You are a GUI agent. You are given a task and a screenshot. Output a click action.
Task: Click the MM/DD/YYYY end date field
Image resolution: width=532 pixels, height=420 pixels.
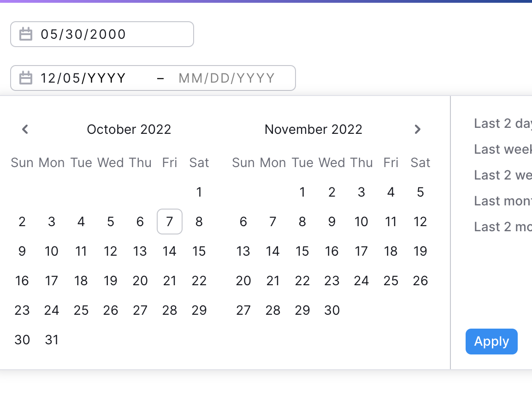point(227,78)
